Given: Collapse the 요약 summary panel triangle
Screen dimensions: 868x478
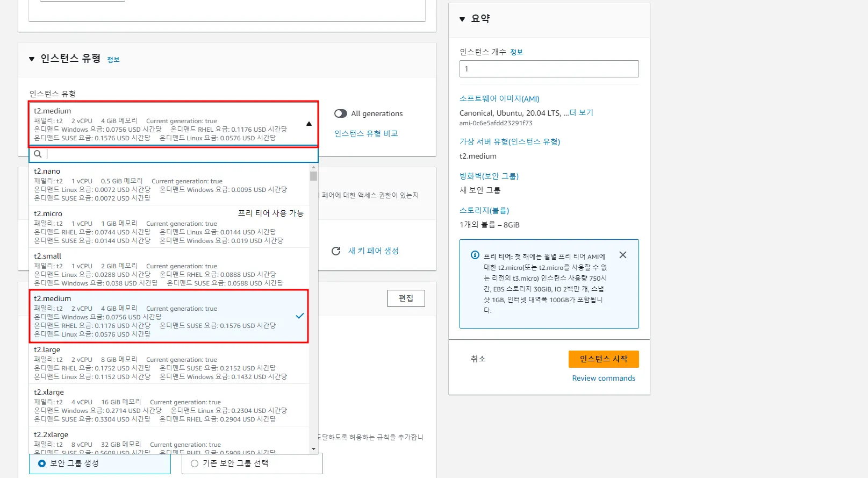Looking at the screenshot, I should pyautogui.click(x=462, y=19).
